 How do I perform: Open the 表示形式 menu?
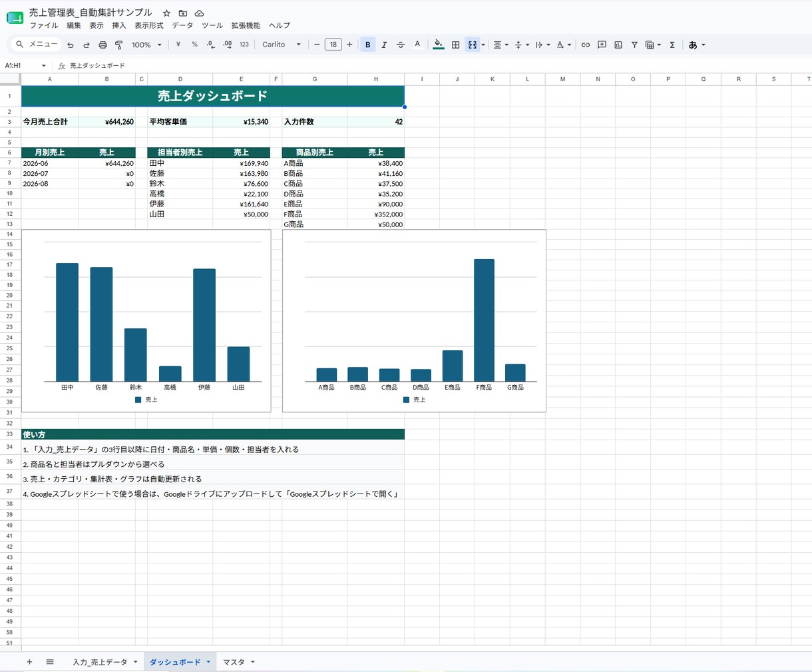[x=149, y=25]
